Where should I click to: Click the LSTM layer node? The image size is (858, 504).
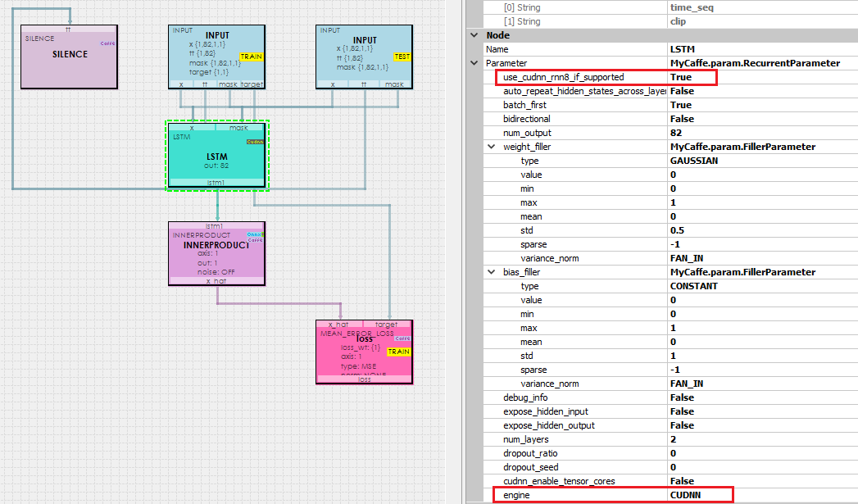click(216, 156)
